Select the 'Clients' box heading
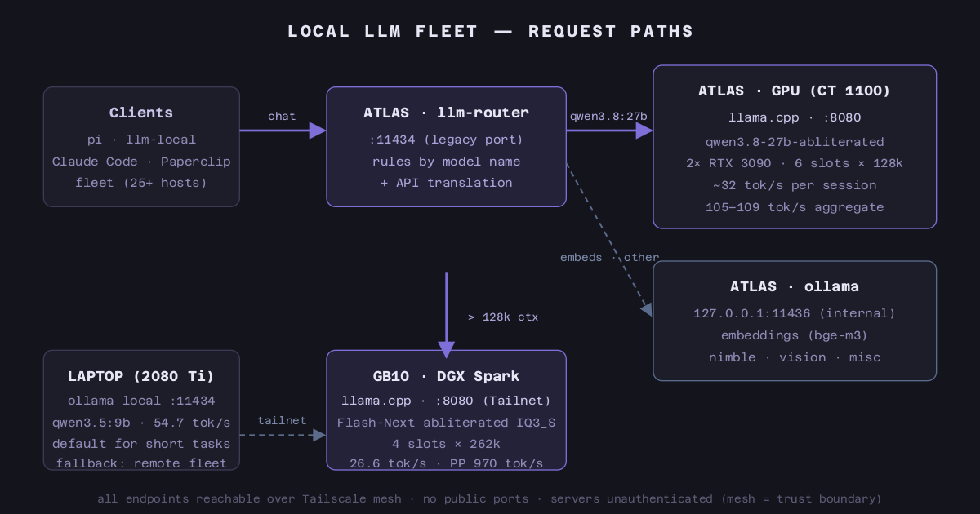 coord(141,113)
